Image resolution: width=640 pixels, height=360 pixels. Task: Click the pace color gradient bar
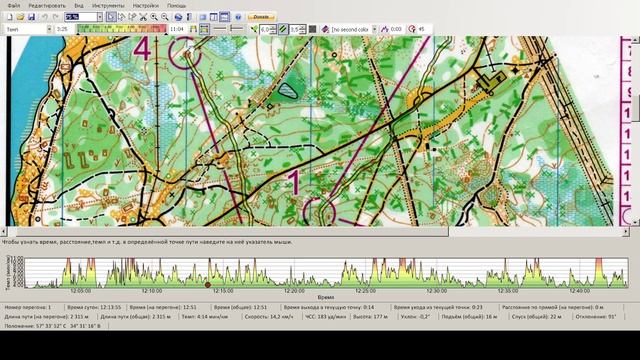pos(122,29)
